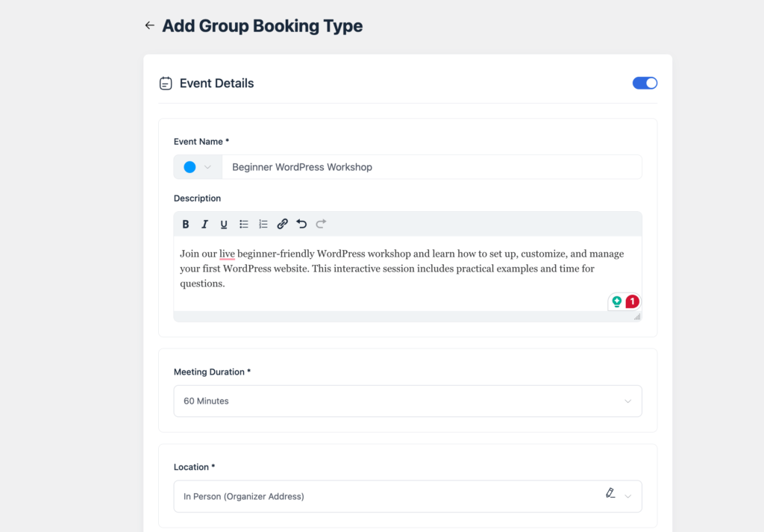Click the "Event Name *" label
This screenshot has height=532, width=764.
(x=201, y=142)
